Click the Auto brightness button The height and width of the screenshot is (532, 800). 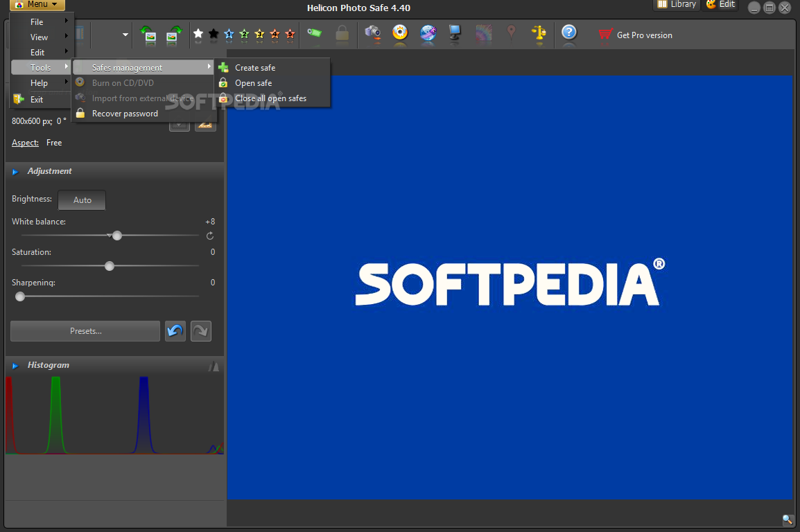click(x=82, y=200)
